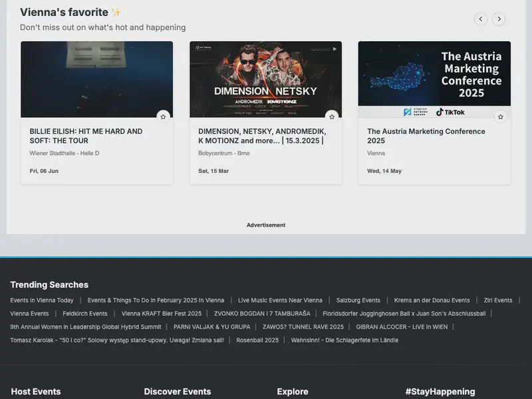Open Vienna KRAFT Bier Fest 2025 link
The height and width of the screenshot is (399, 532).
[x=162, y=313]
